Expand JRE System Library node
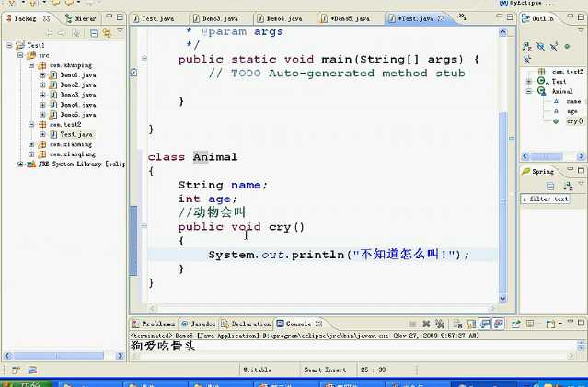Viewport: 588px width, 387px height. pos(20,165)
